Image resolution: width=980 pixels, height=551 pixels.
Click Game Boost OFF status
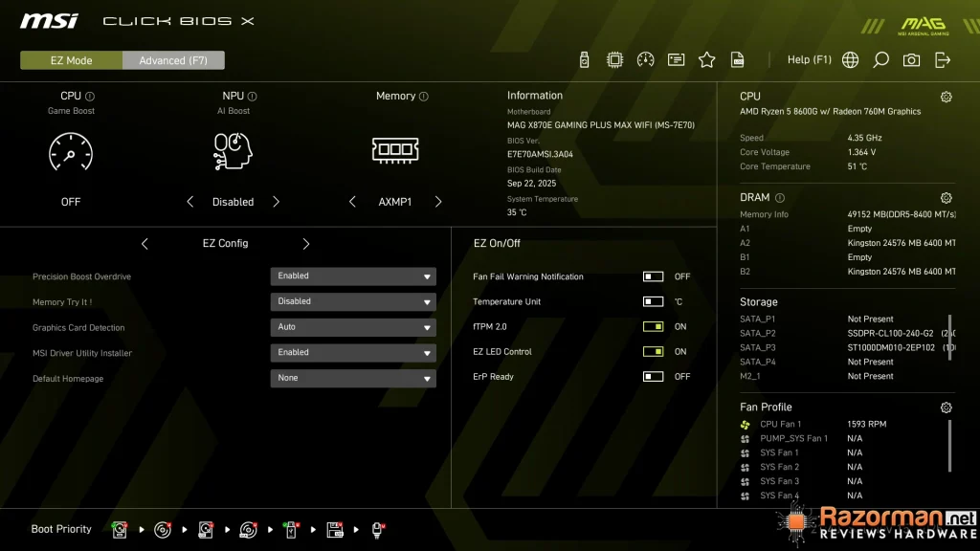click(x=71, y=202)
